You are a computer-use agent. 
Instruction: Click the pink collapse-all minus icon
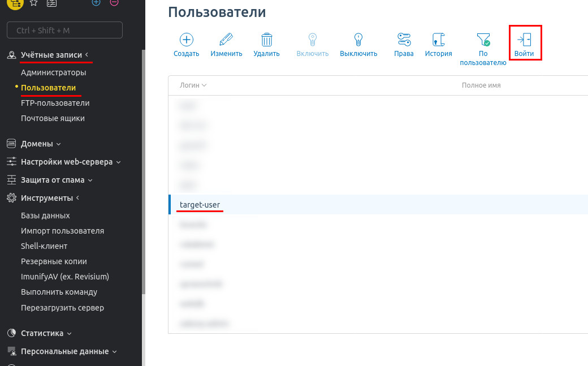114,2
